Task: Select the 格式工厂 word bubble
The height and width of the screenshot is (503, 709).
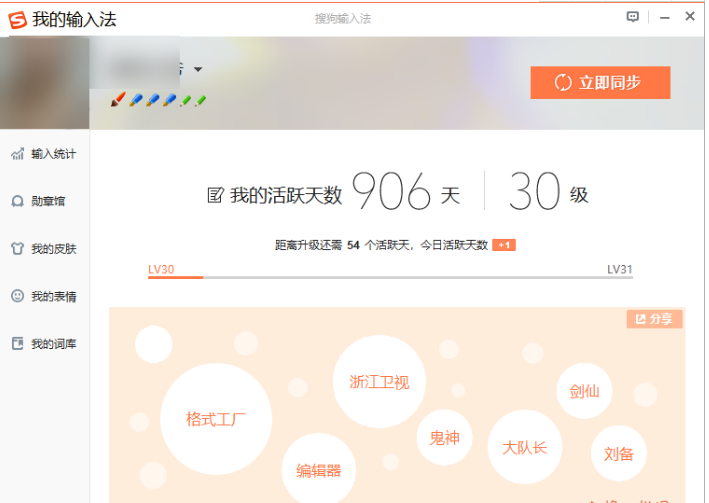Action: click(x=216, y=419)
